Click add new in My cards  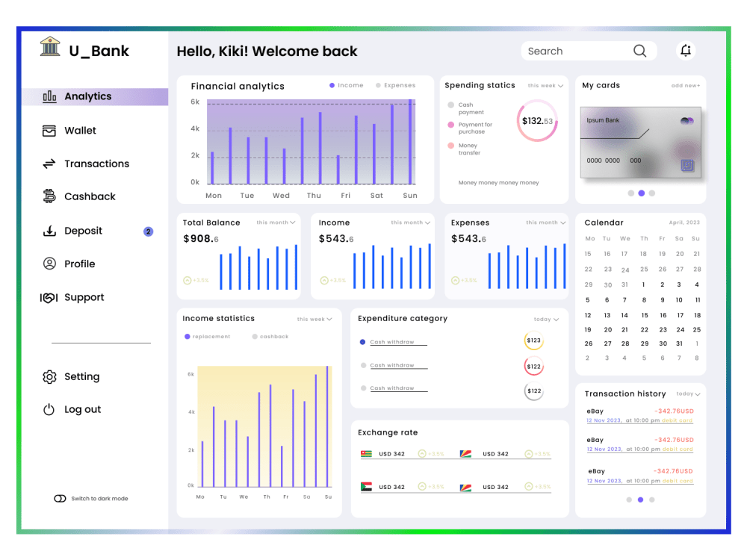point(684,85)
